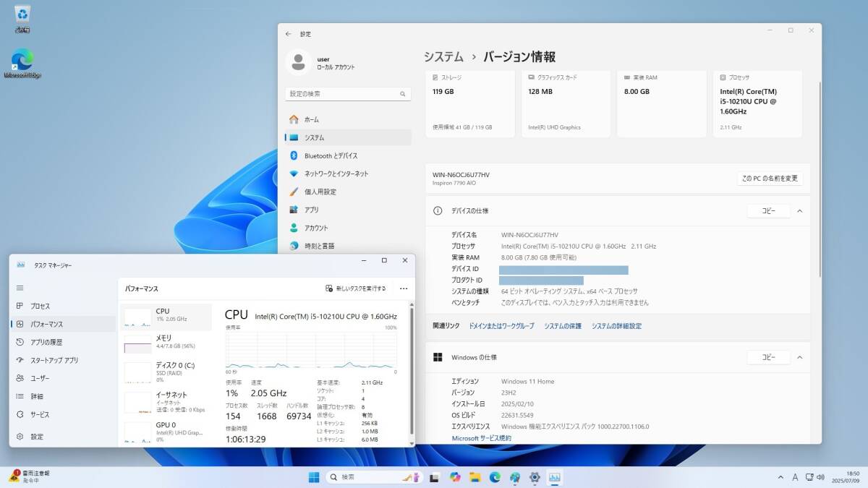Open the ドメインまたはワークグループ link
The height and width of the screenshot is (488, 868).
[501, 326]
